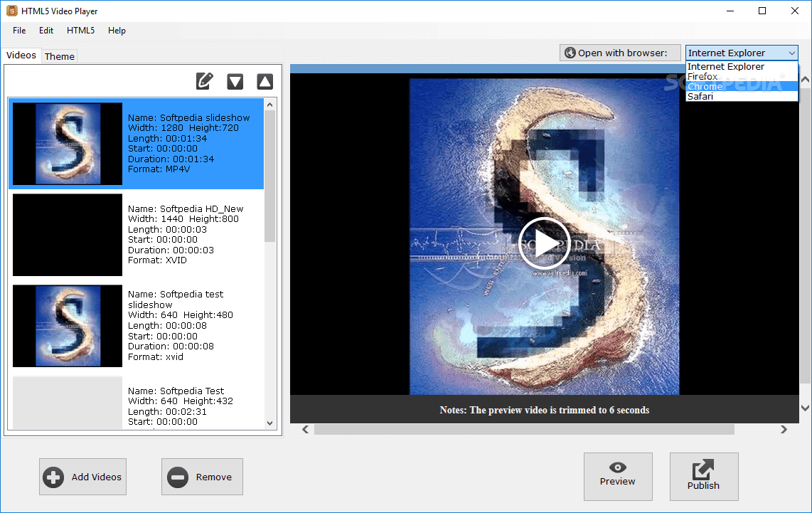Close the HTML5 Video Player window

pyautogui.click(x=795, y=11)
